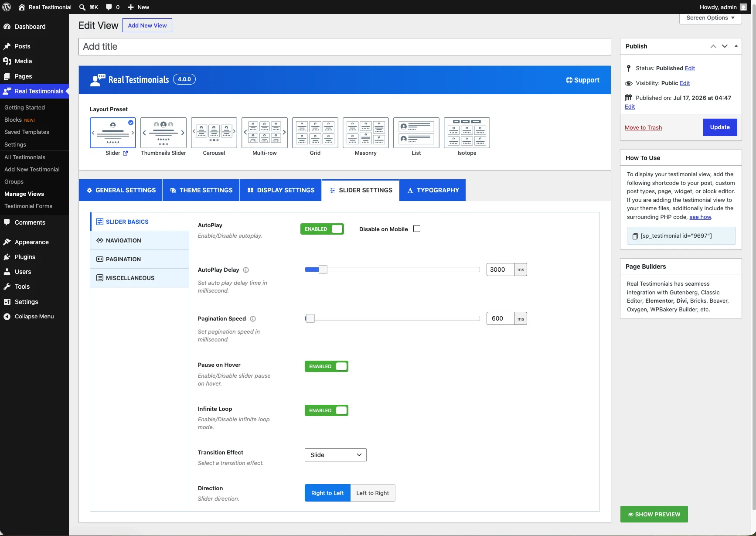
Task: Click the Pagination Speed info icon
Action: click(253, 319)
